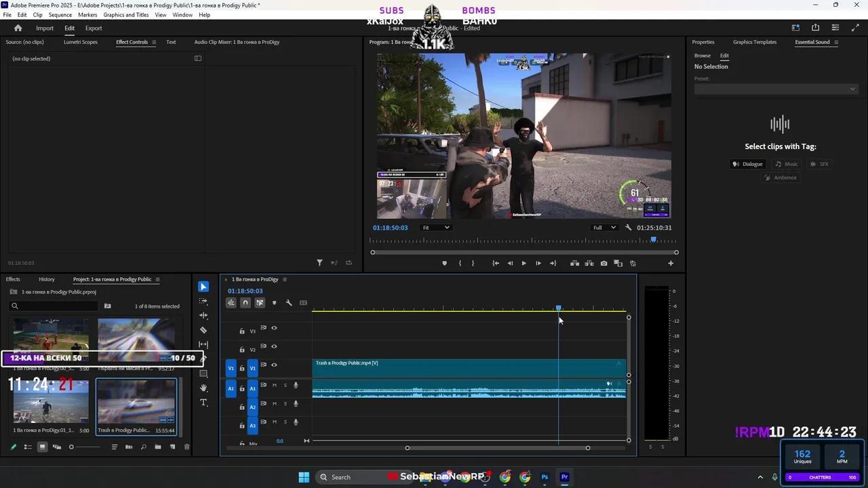Viewport: 868px width, 488px height.
Task: Open timeline display settings wrench
Action: pyautogui.click(x=289, y=303)
